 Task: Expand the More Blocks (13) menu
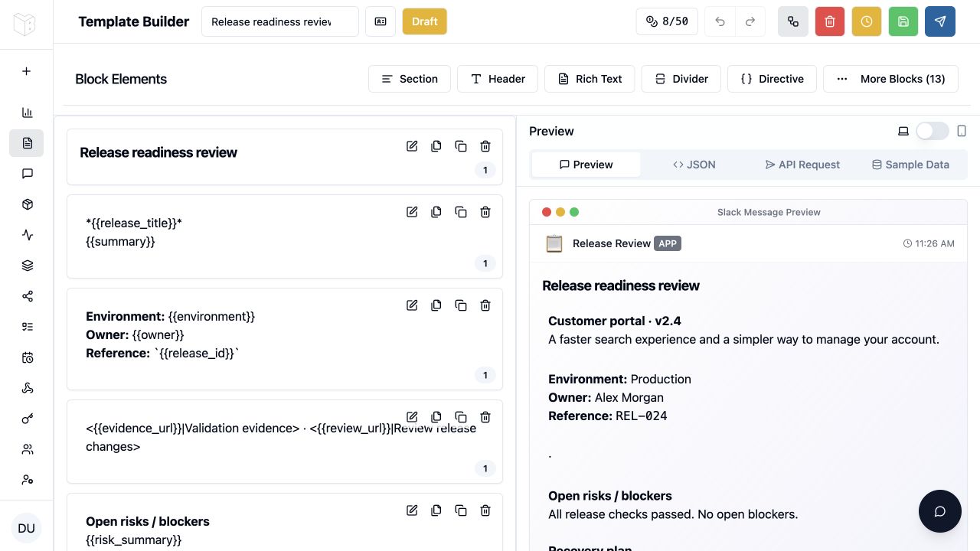point(890,79)
